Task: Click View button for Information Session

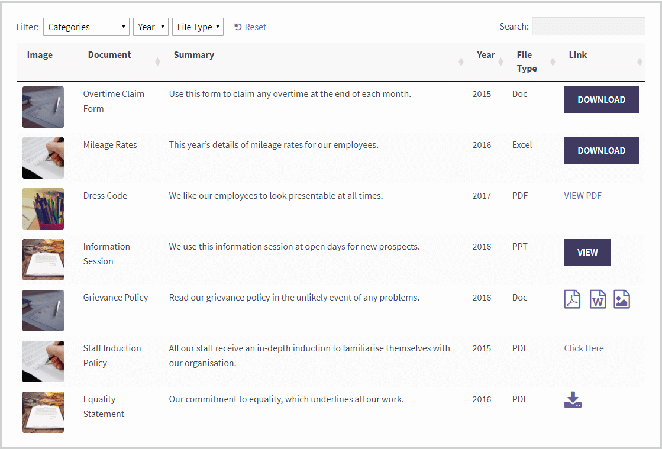Action: tap(588, 253)
